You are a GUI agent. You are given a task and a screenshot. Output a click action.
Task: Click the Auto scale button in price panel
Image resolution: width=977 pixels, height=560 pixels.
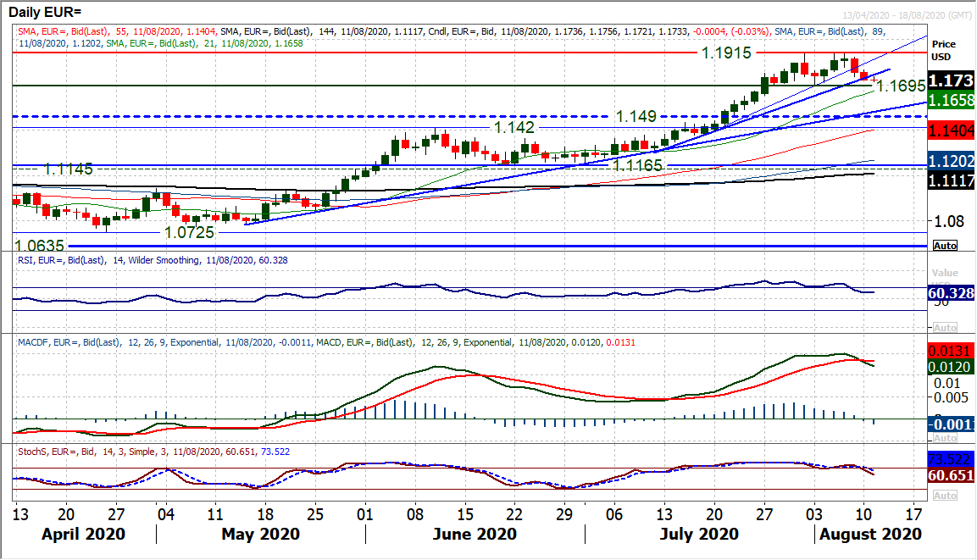[x=945, y=245]
